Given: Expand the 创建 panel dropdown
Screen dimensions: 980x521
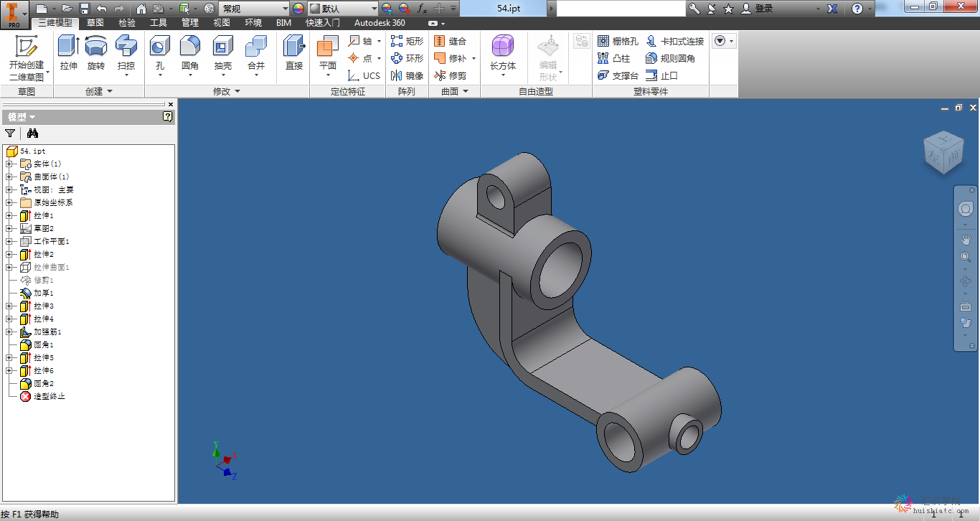Looking at the screenshot, I should tap(99, 91).
